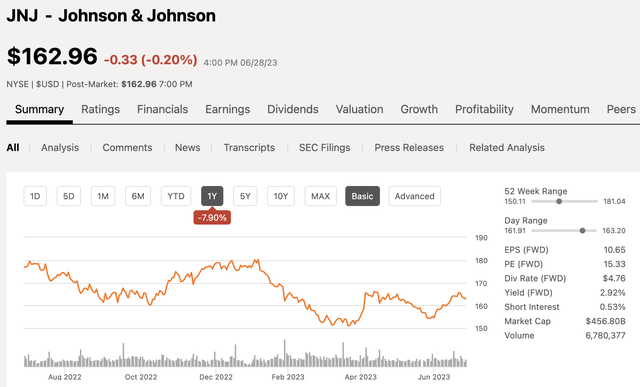This screenshot has width=640, height=387.
Task: Select the 1D time range button
Action: [x=35, y=196]
